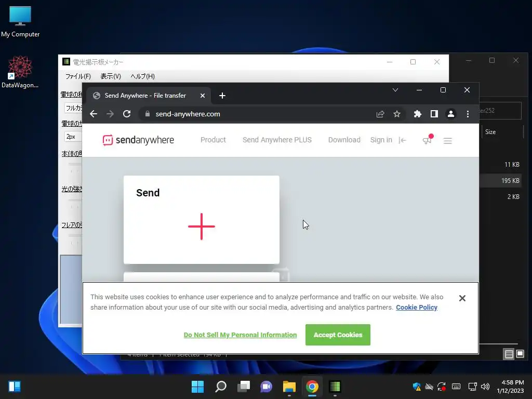The image size is (532, 399).
Task: Share this page icon in address bar
Action: (380, 114)
